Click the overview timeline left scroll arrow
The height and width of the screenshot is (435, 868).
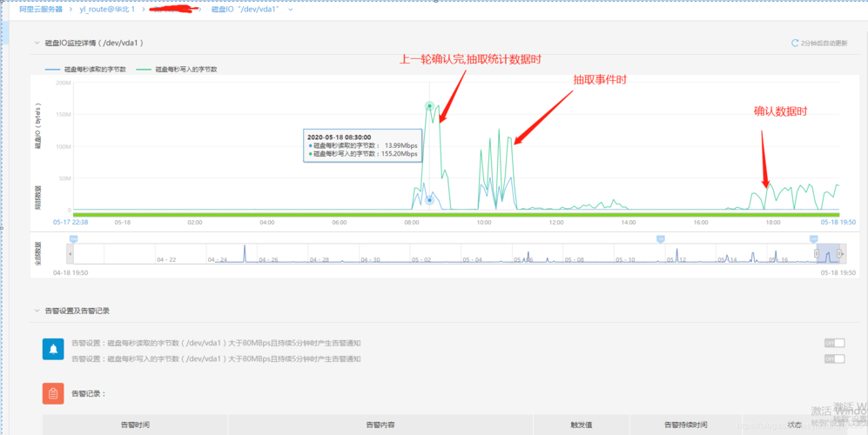click(70, 253)
